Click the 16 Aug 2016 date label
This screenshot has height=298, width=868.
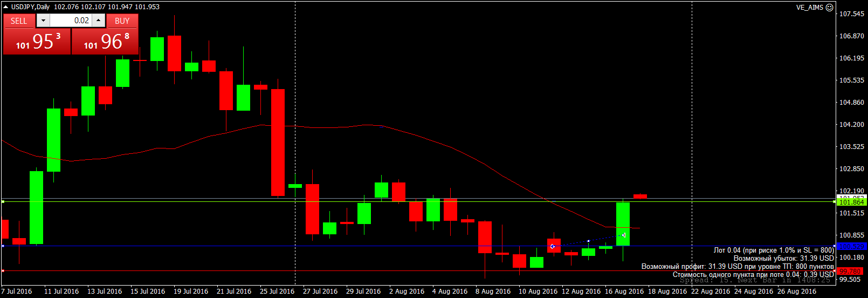(x=624, y=291)
